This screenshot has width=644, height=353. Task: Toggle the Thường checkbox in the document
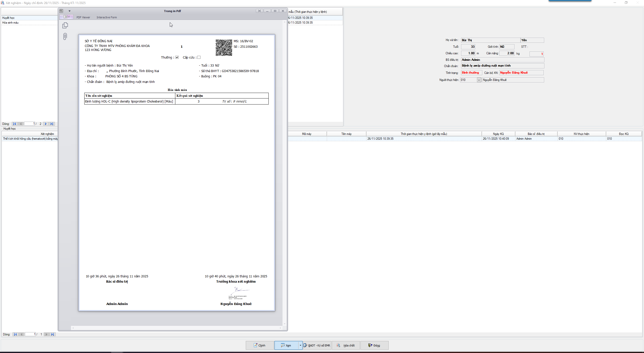(x=177, y=57)
